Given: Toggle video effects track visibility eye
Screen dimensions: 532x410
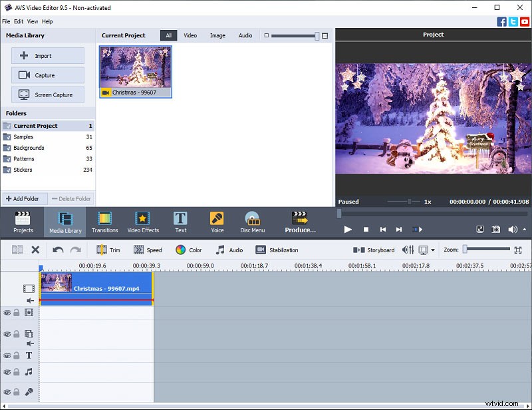Looking at the screenshot, I should pos(7,313).
